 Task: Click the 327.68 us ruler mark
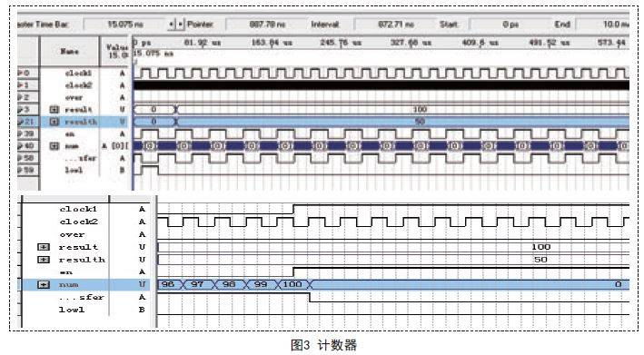click(411, 43)
